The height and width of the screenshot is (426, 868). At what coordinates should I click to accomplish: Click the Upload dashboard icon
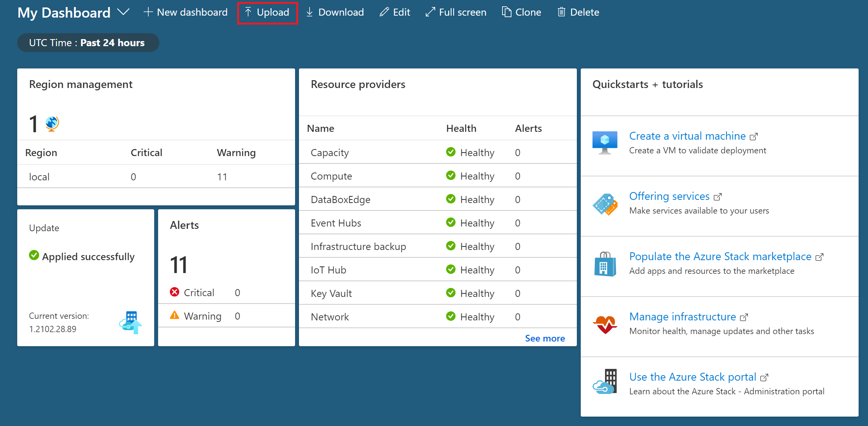coord(267,12)
